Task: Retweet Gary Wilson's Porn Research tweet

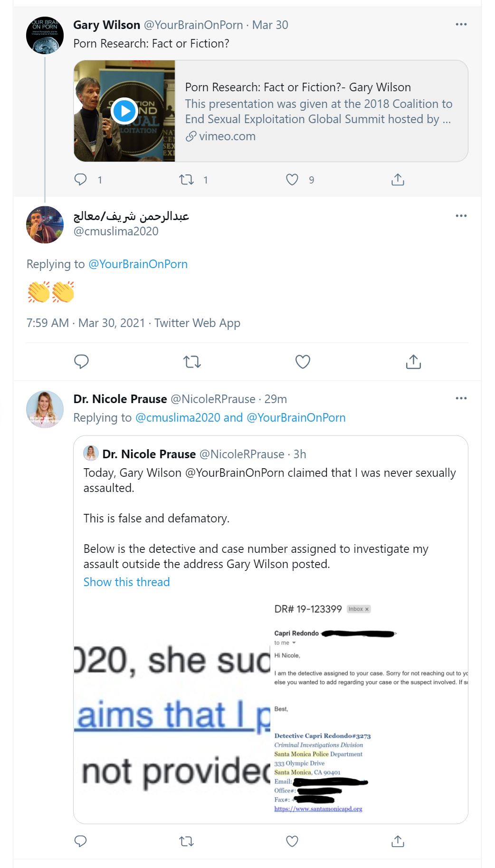Action: [x=186, y=179]
